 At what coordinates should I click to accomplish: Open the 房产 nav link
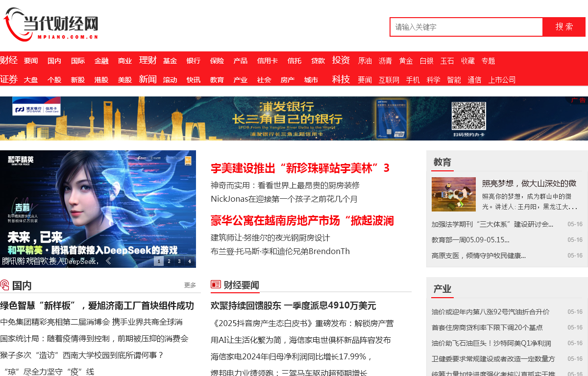[x=288, y=80]
